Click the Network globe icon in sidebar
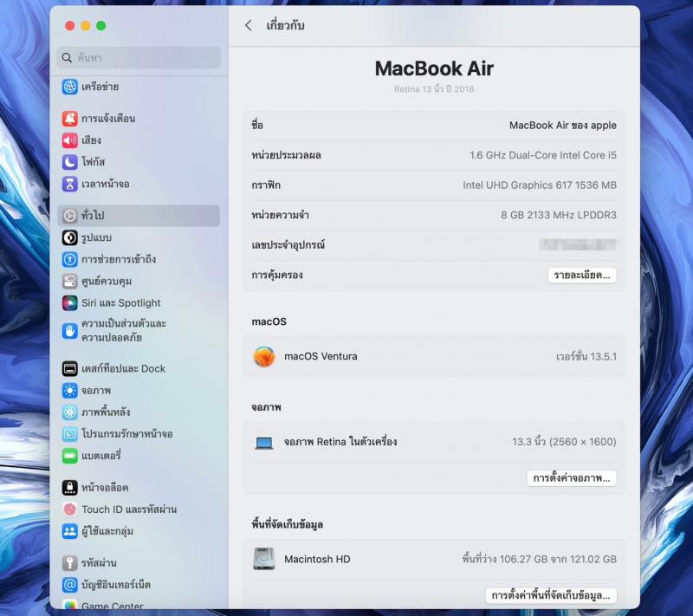 click(70, 87)
